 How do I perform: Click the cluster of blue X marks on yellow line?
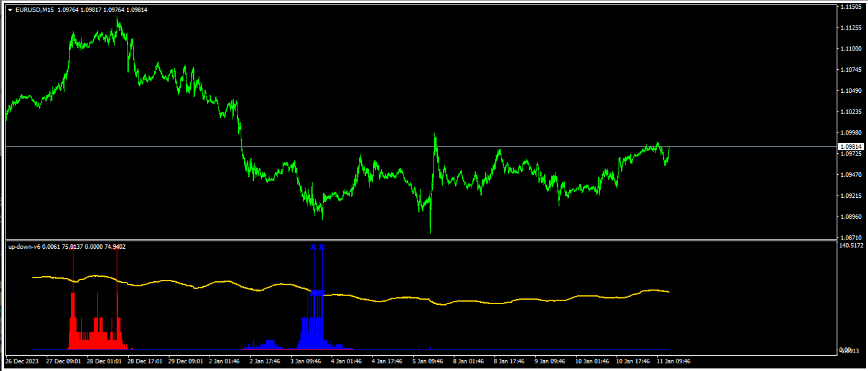point(317,293)
